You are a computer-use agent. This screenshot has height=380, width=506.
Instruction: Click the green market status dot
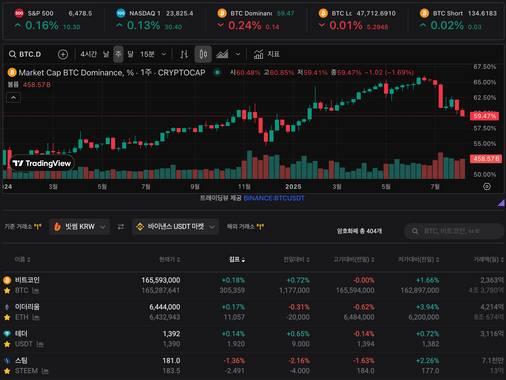217,72
